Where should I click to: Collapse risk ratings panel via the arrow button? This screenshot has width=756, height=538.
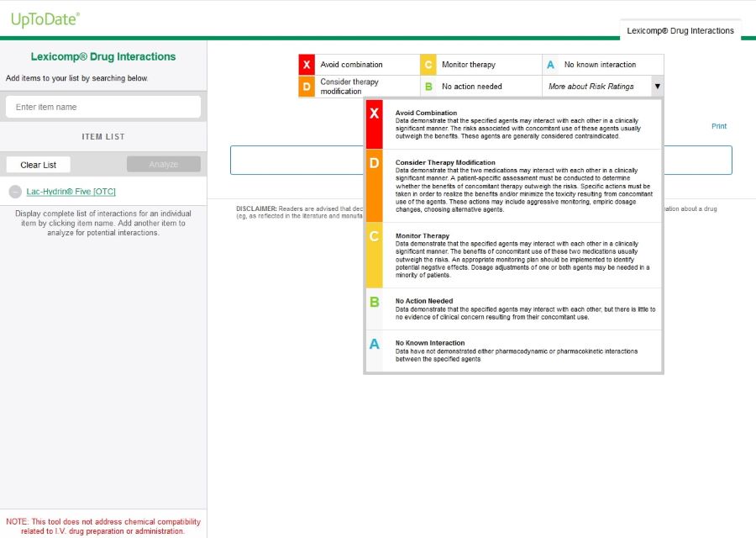click(x=657, y=86)
